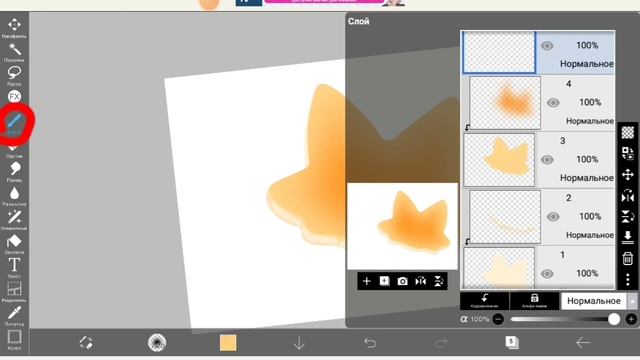Redo the last action
The image size is (640, 360).
coord(441,342)
